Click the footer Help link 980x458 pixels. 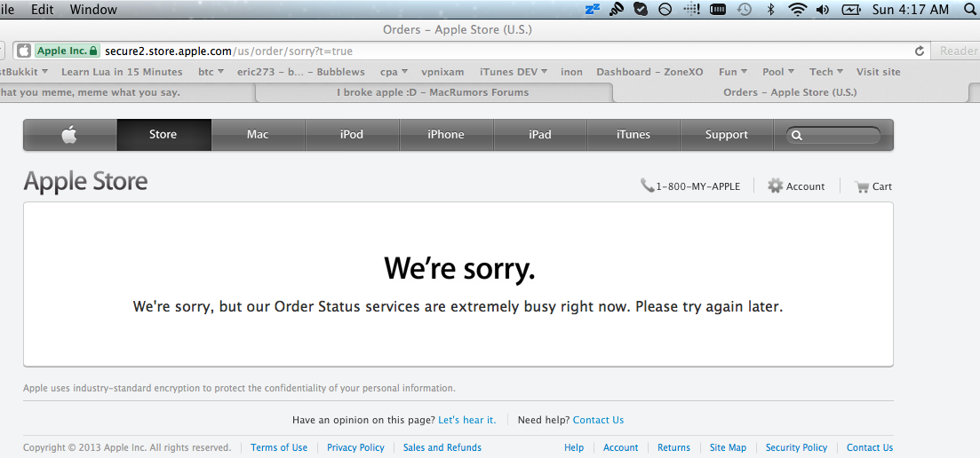click(x=574, y=447)
